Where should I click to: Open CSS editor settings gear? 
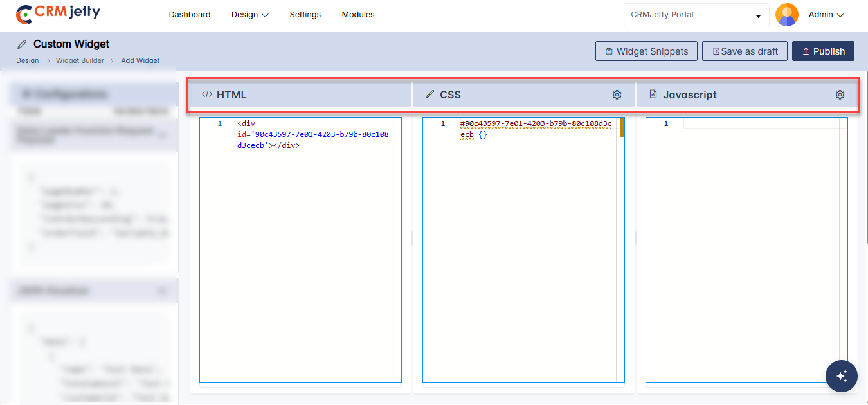point(617,94)
